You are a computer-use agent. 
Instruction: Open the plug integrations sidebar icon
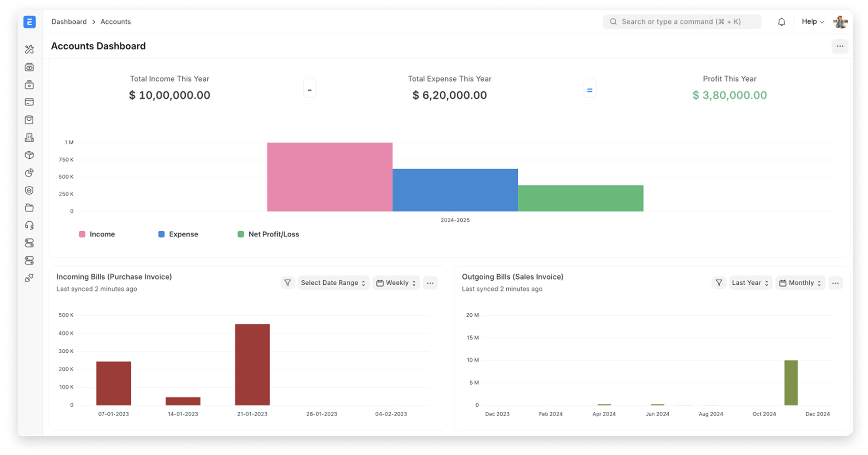(x=29, y=278)
